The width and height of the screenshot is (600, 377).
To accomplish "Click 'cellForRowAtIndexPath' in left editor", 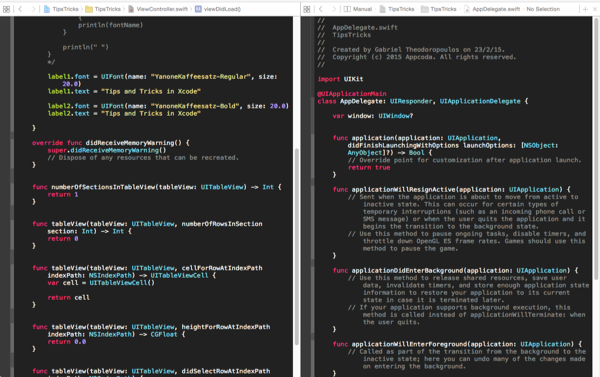I will click(222, 268).
